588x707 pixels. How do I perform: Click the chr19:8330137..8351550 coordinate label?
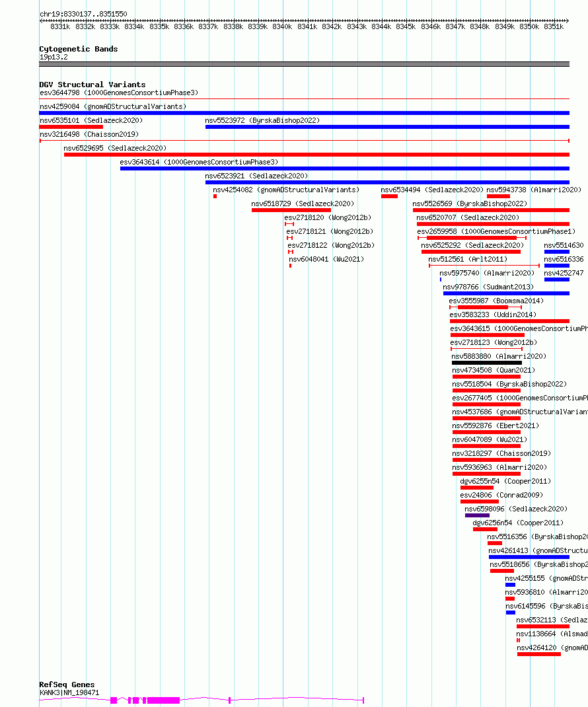[83, 14]
